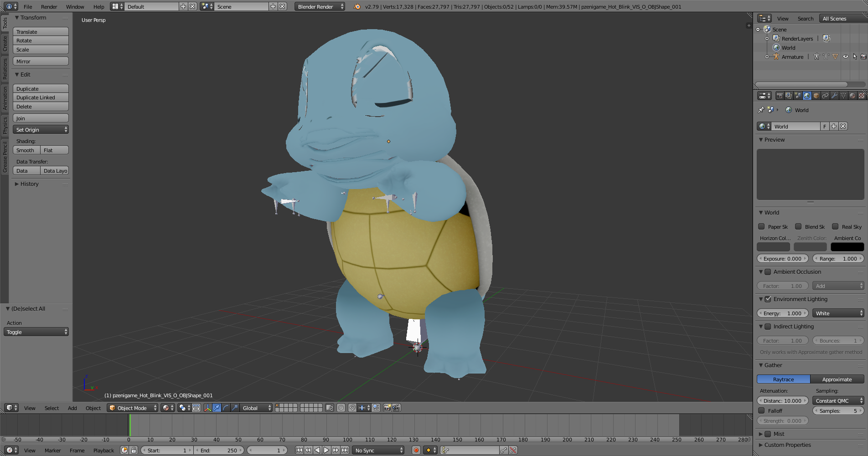Open the Constraints chain-link tab

[x=825, y=96]
